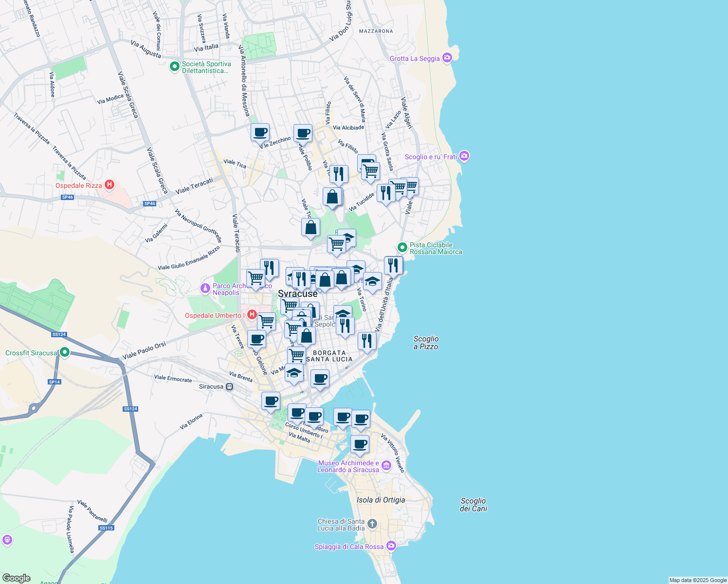
Task: Open the Scoglio e ru' Frati camera pin
Action: [464, 156]
